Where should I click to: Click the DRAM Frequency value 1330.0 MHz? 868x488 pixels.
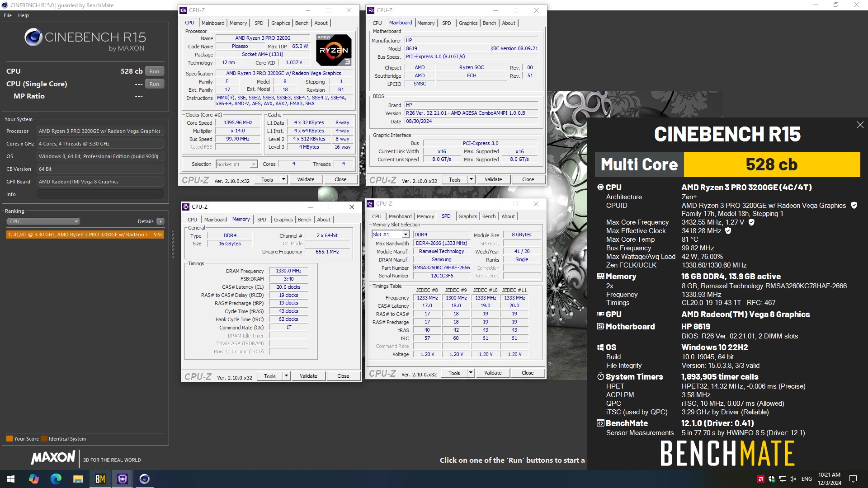[x=289, y=271]
